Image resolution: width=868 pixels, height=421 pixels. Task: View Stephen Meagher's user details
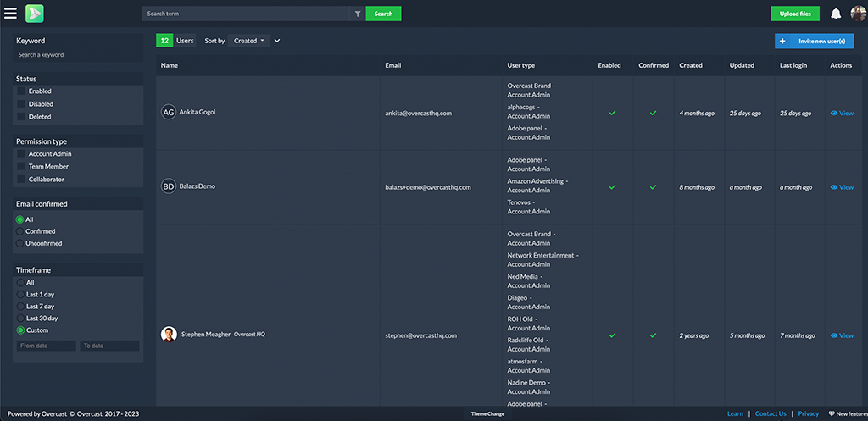pos(842,335)
